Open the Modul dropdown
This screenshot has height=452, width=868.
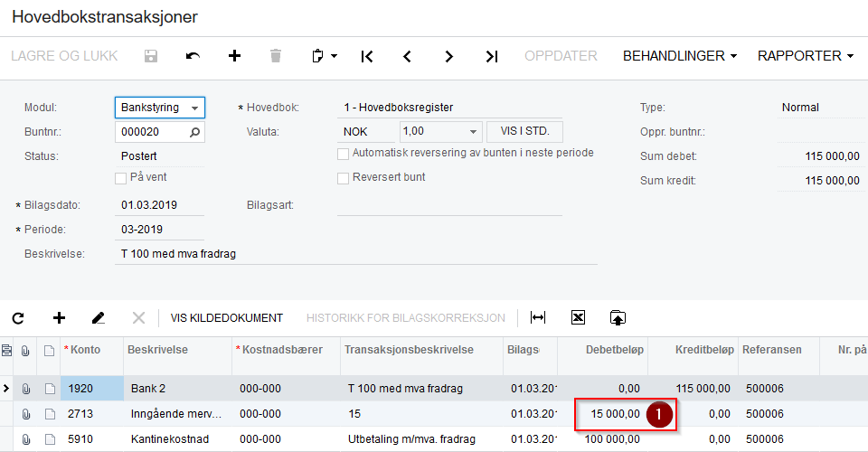[195, 108]
